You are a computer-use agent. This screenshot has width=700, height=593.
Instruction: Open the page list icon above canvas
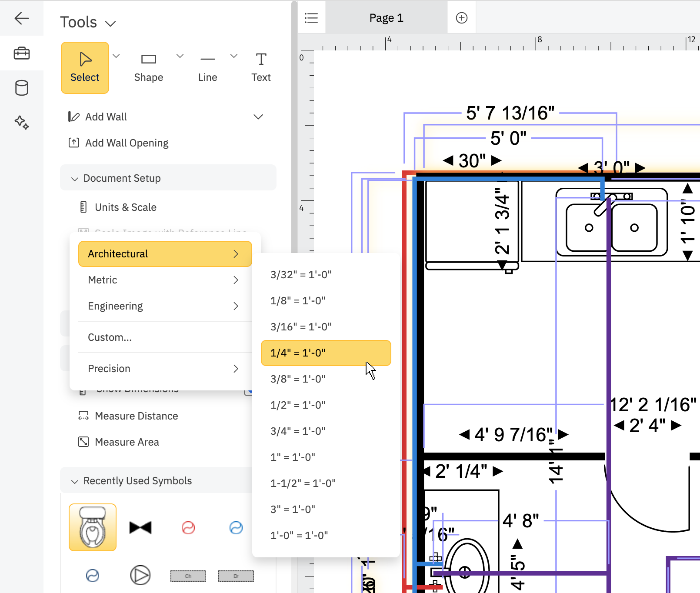tap(311, 17)
